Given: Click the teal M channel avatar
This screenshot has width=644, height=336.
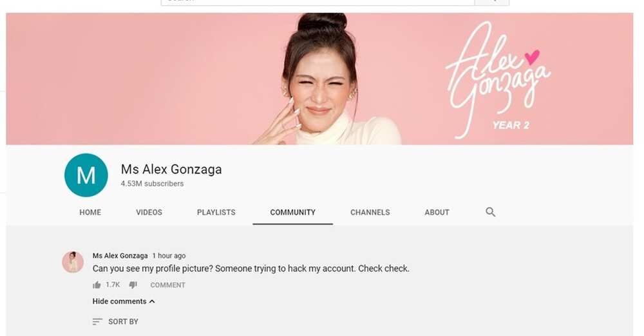Looking at the screenshot, I should [x=86, y=175].
